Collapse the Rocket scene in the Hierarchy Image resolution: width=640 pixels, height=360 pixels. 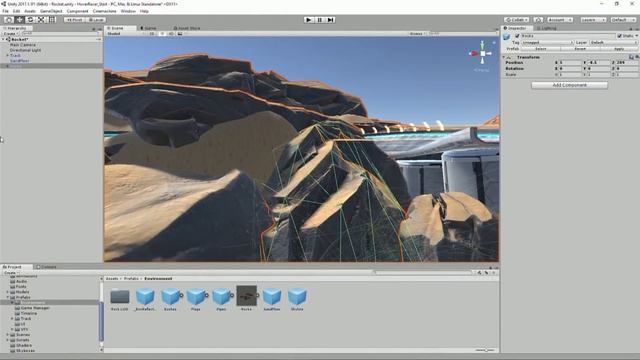coord(3,40)
